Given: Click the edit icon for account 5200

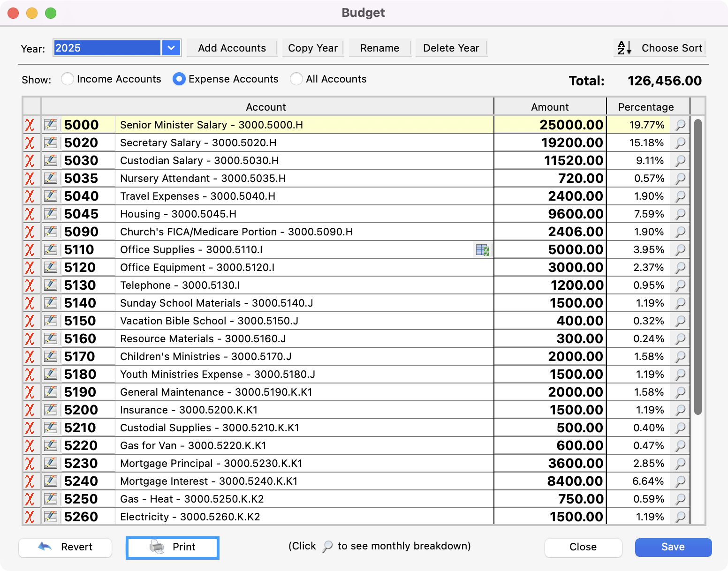Looking at the screenshot, I should coord(51,410).
